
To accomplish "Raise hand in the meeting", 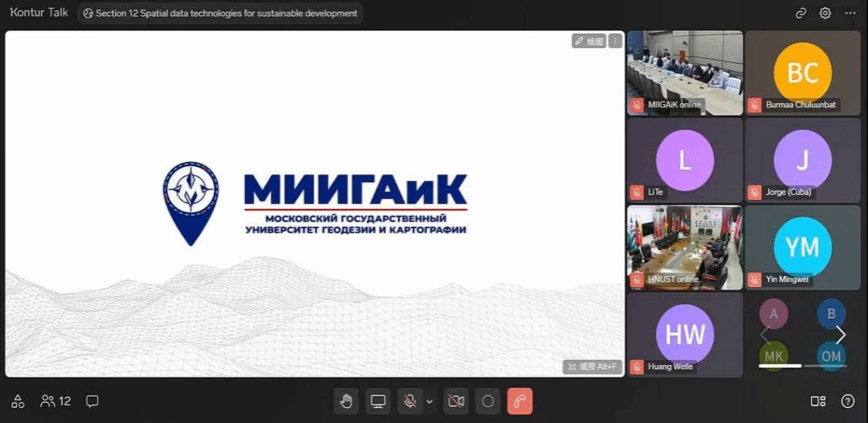I will pyautogui.click(x=345, y=401).
